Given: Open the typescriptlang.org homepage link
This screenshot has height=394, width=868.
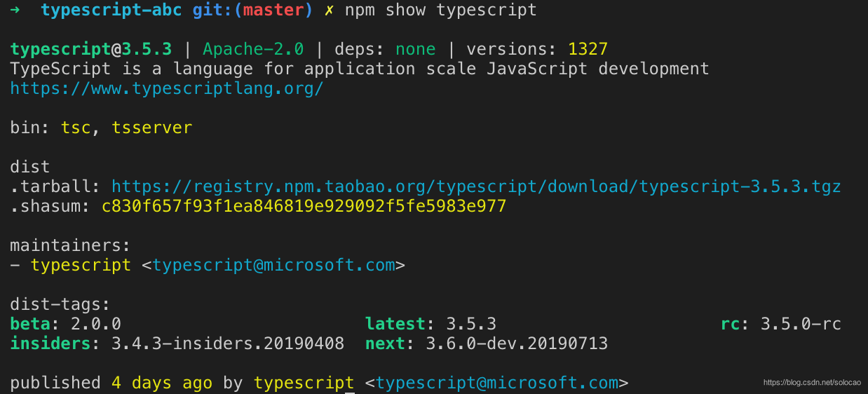Looking at the screenshot, I should tap(167, 89).
